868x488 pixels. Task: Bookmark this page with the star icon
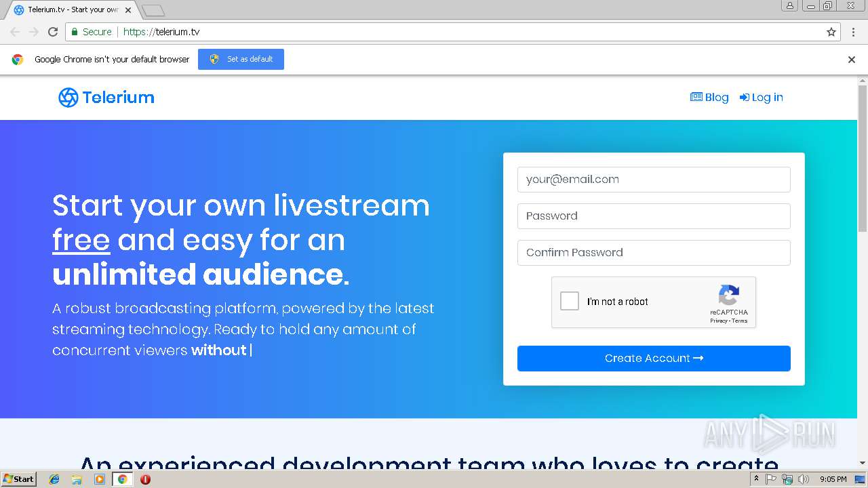point(831,32)
